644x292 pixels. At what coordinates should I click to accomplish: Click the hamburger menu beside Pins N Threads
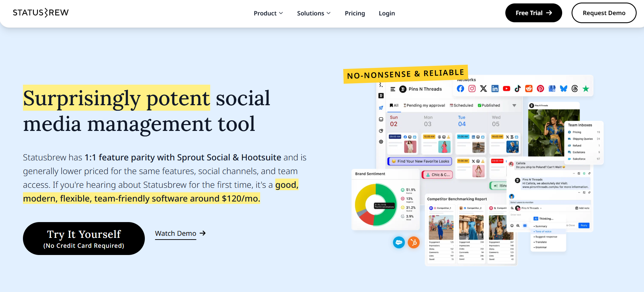tap(393, 89)
